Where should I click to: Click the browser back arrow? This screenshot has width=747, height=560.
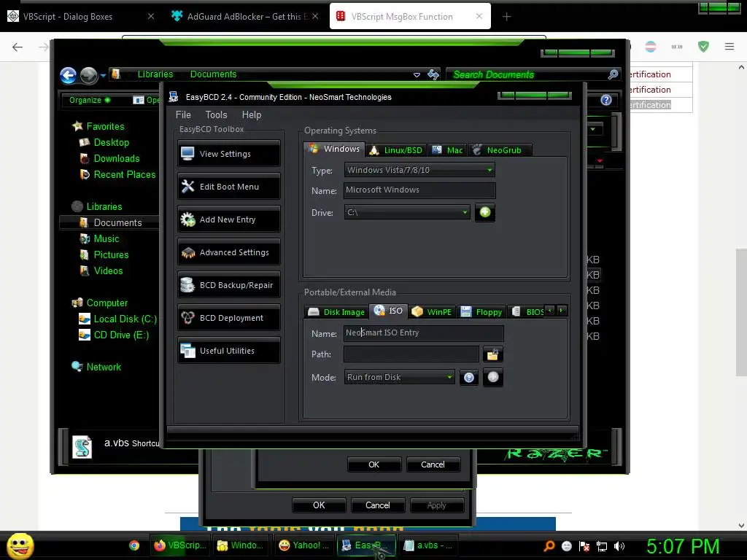point(18,47)
